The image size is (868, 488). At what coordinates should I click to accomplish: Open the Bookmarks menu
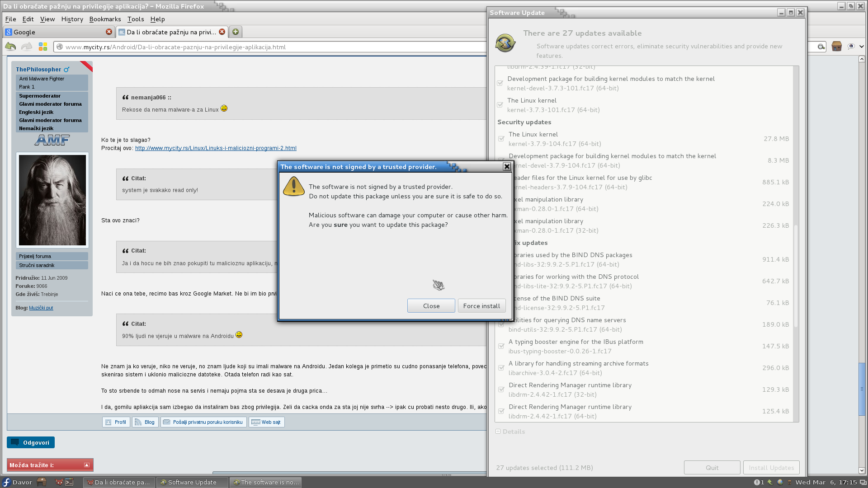coord(105,19)
